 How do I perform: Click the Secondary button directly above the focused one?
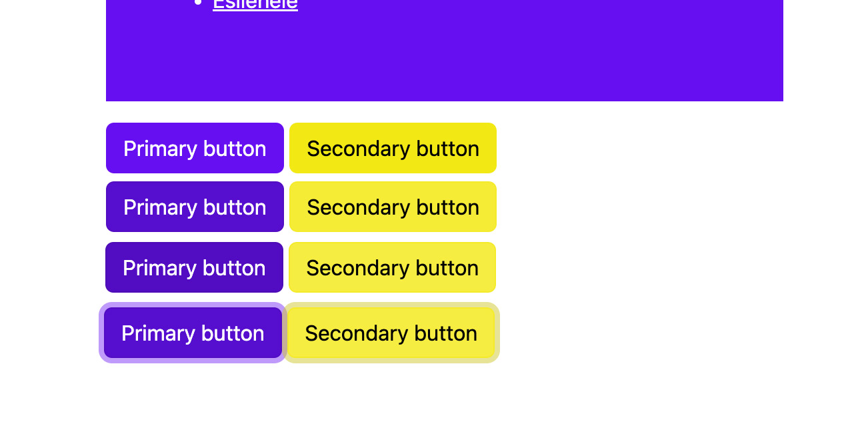392,267
